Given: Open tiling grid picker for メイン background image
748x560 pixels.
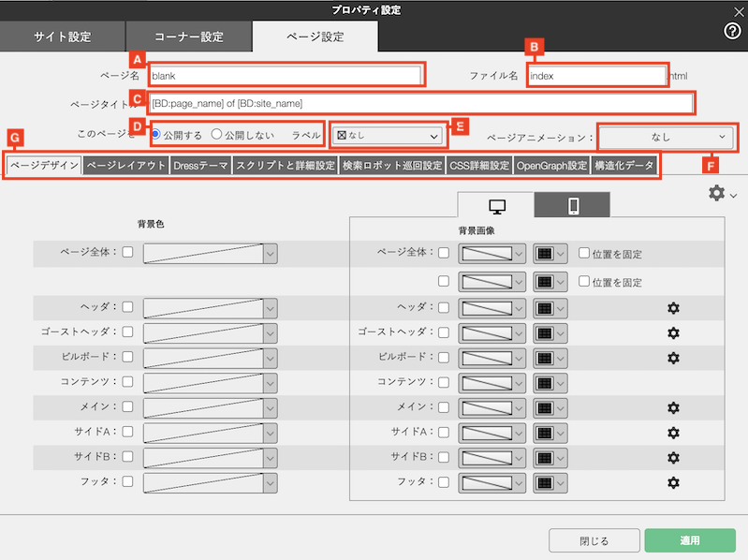Looking at the screenshot, I should (550, 407).
